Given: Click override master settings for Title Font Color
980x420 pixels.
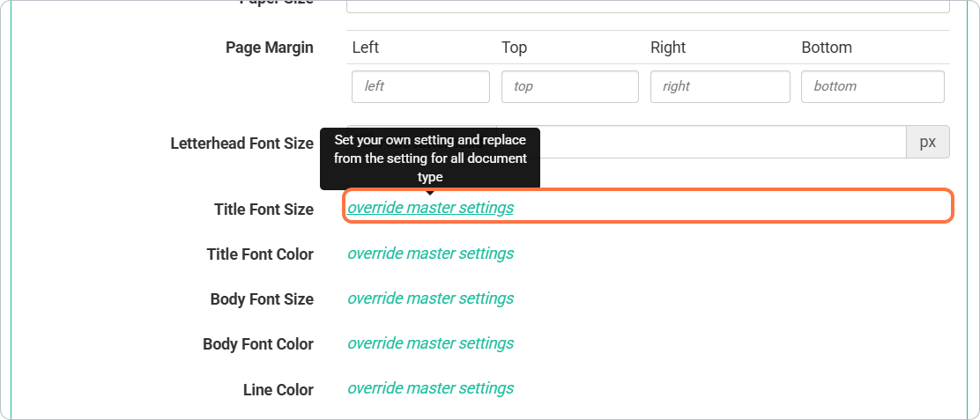Looking at the screenshot, I should click(x=431, y=254).
